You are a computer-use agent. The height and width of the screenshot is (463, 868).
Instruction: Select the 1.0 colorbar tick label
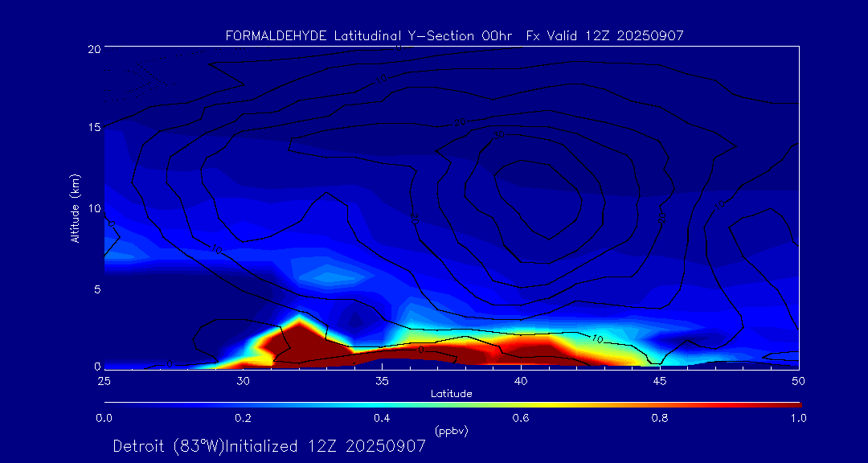point(798,418)
